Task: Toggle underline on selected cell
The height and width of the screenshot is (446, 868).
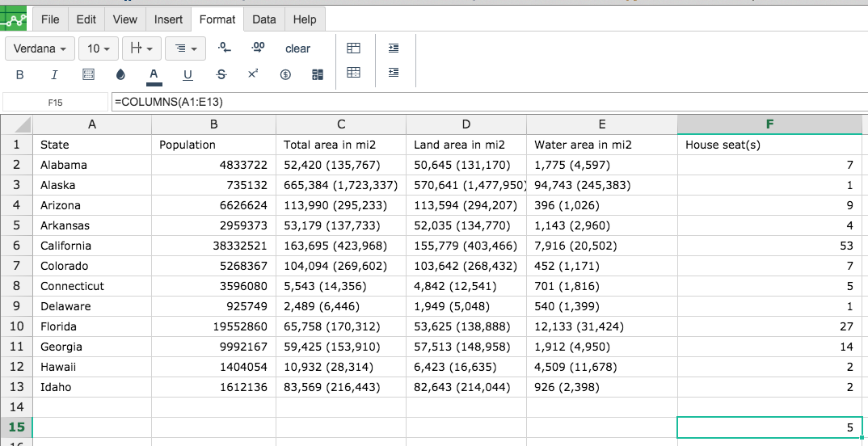Action: click(x=188, y=74)
